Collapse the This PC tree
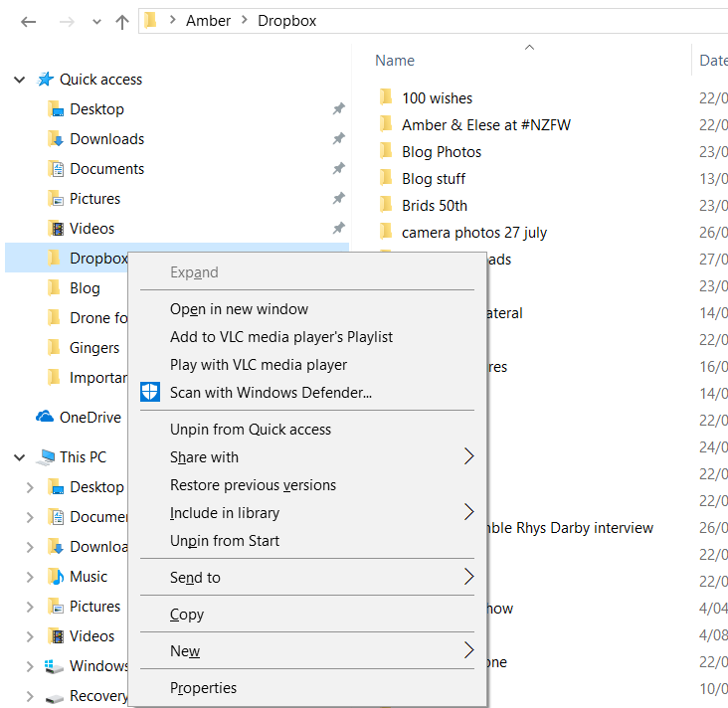The width and height of the screenshot is (728, 708). coord(20,457)
